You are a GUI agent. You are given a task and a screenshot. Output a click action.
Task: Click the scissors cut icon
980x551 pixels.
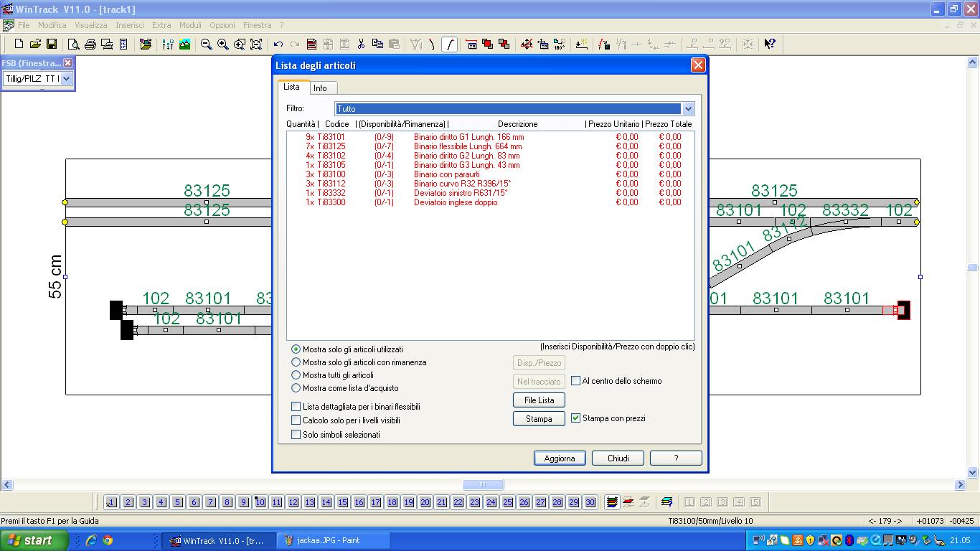pyautogui.click(x=361, y=44)
